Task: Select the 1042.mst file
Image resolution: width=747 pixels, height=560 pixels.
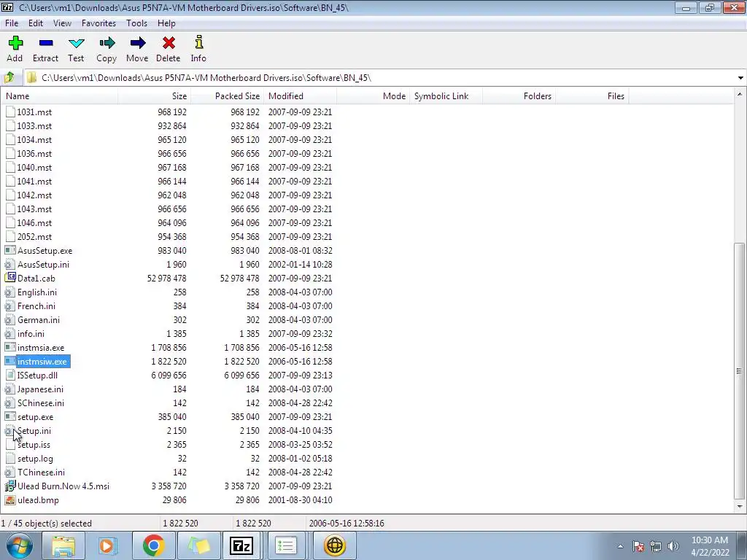Action: (x=34, y=195)
